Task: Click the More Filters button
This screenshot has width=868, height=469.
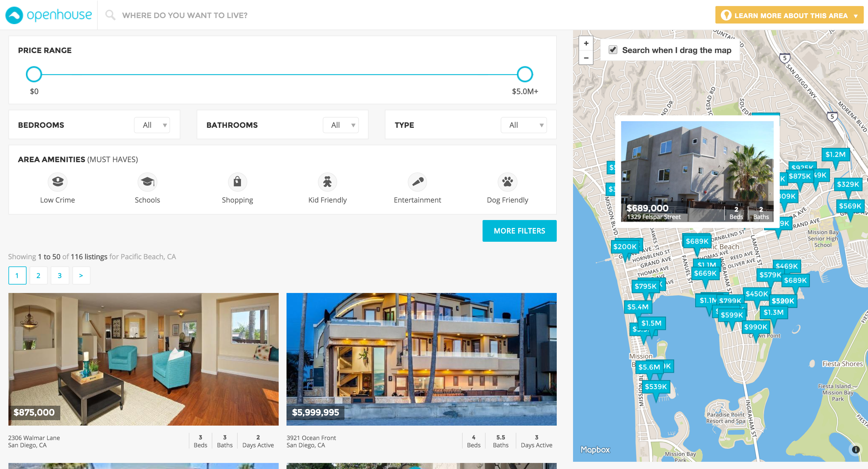Action: coord(519,231)
